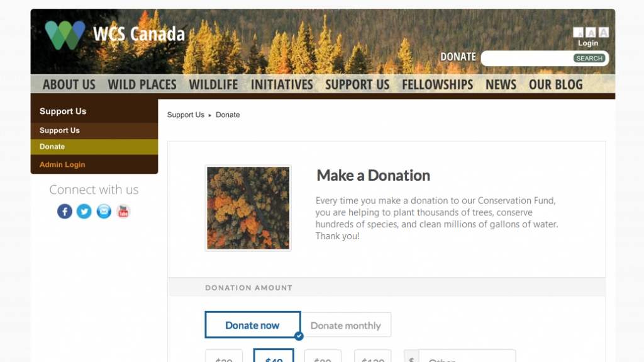Click the forest aerial thumbnail image
This screenshot has height=362, width=644.
(x=248, y=208)
